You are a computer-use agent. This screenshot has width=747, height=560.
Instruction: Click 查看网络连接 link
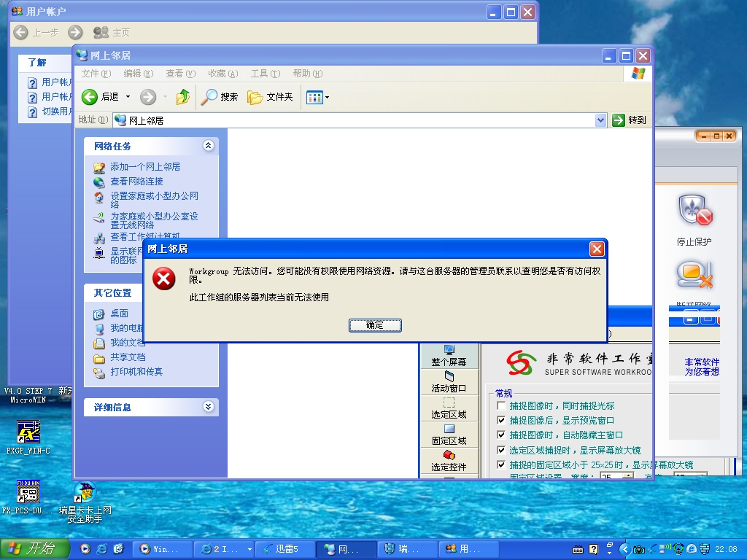(x=136, y=182)
